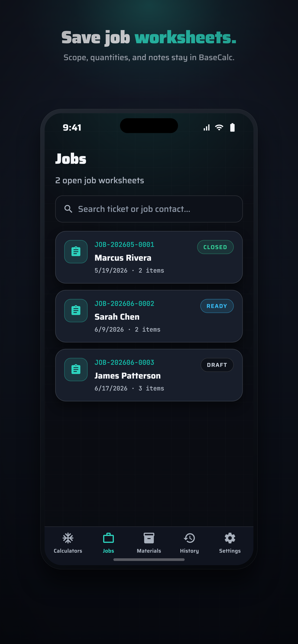Screen dimensions: 298x644
Task: Open job JOB-202605-0001 ticket number
Action: coord(124,245)
